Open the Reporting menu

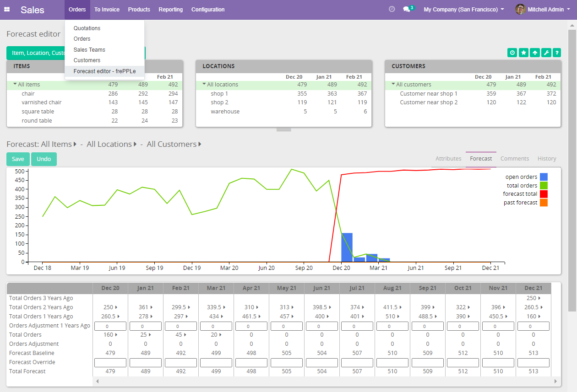coord(170,9)
